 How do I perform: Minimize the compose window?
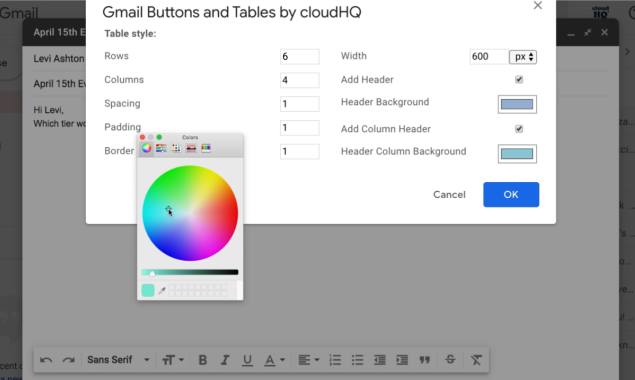[571, 34]
